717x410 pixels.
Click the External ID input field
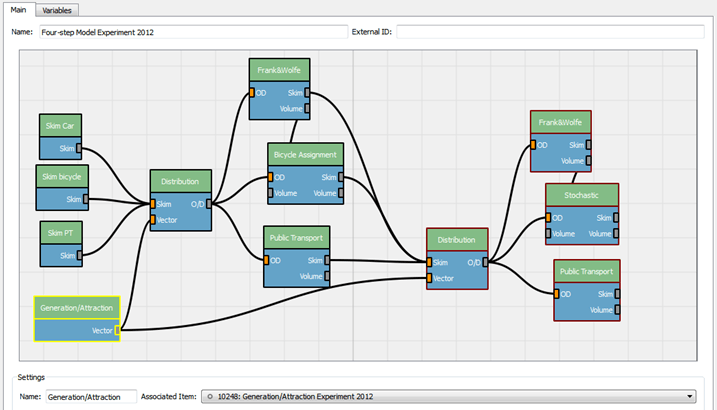[550, 32]
